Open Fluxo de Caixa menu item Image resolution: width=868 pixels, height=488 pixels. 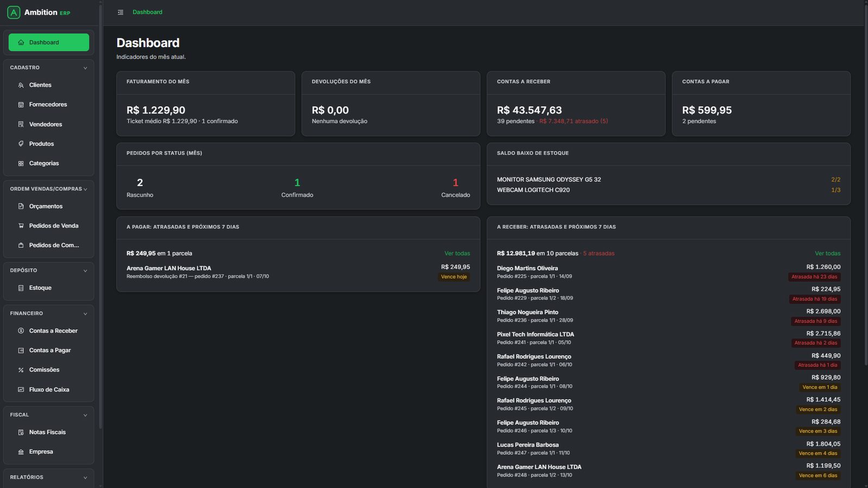pos(49,389)
